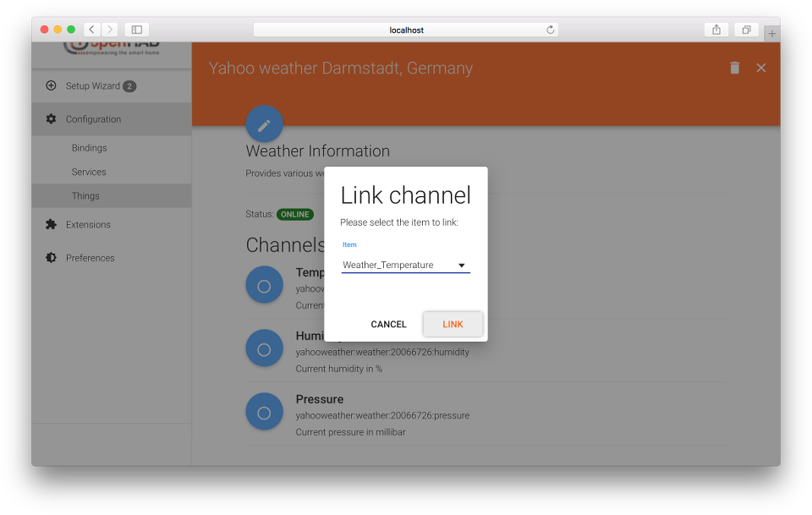Viewport: 812px width, 515px height.
Task: Click the Weather Information heading
Action: click(317, 151)
